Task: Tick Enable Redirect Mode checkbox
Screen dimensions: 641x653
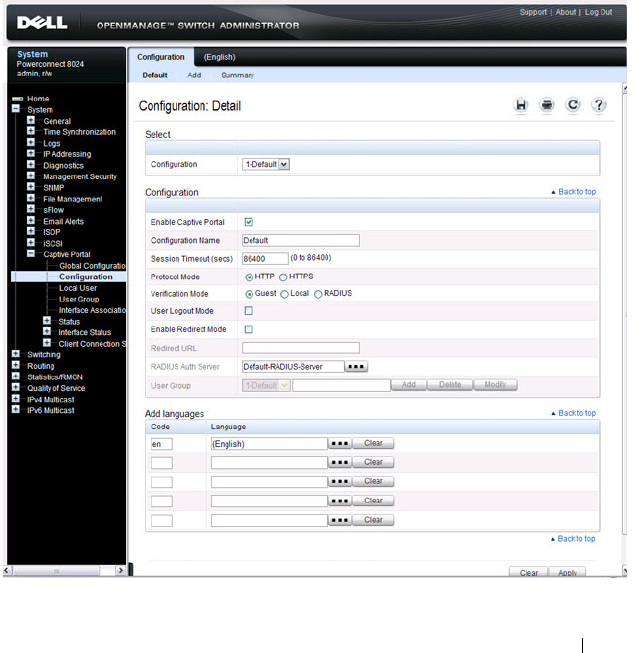Action: pos(249,329)
